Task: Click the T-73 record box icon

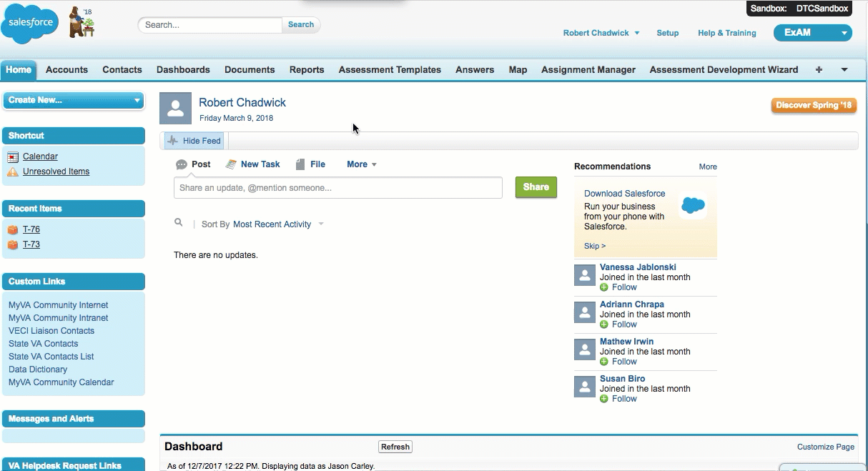Action: click(x=13, y=244)
